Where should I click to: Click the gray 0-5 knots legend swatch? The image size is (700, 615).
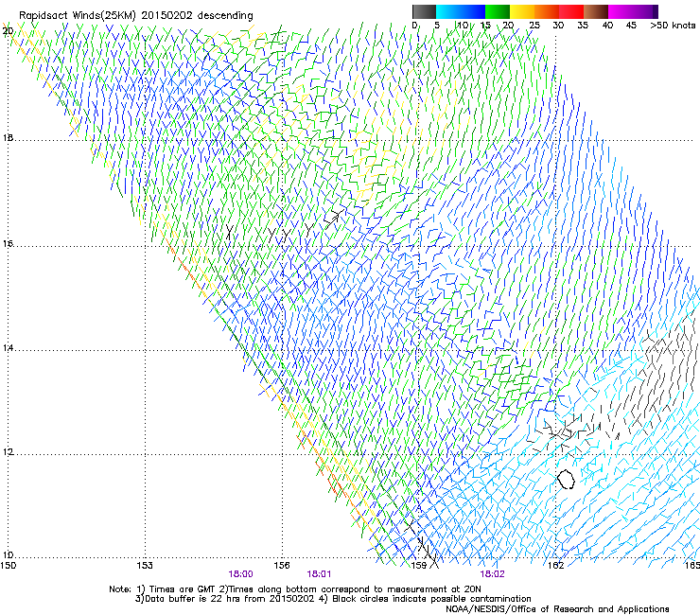424,11
